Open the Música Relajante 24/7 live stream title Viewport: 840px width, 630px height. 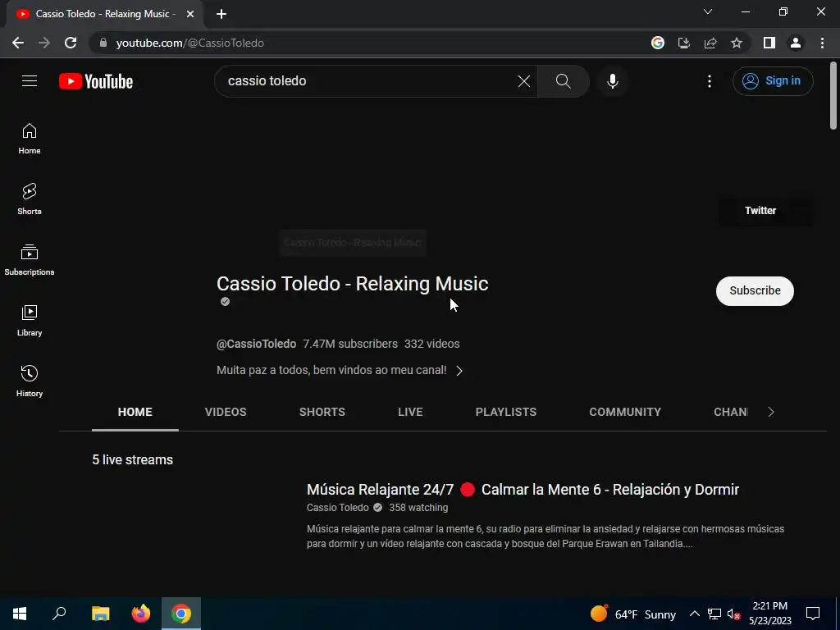523,490
